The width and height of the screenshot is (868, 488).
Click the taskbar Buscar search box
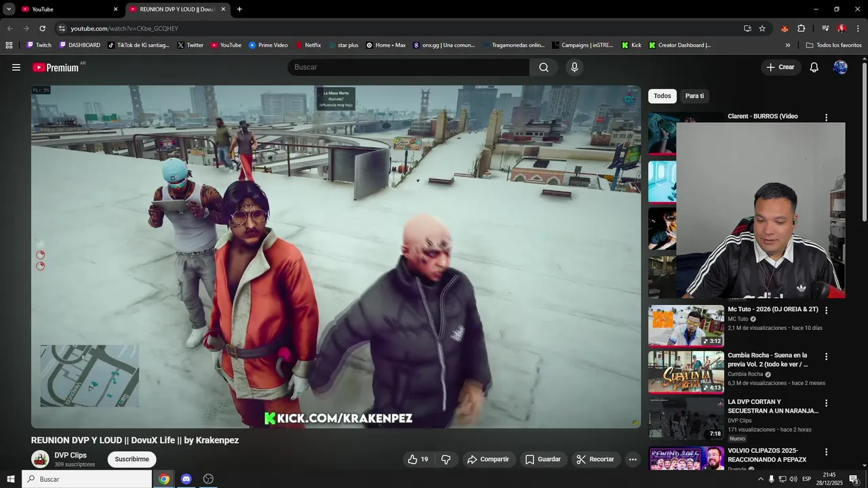tap(87, 479)
